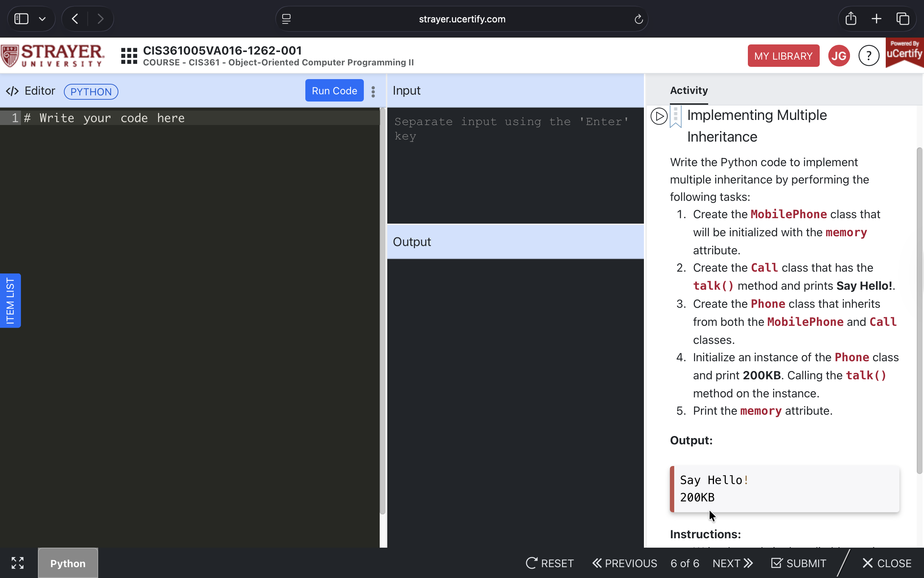Click the Strayer University logo

click(x=53, y=56)
